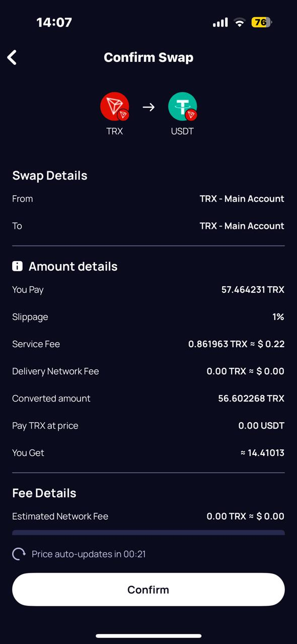Tap the Estimated Network Fee row
This screenshot has height=644, width=297.
(148, 516)
